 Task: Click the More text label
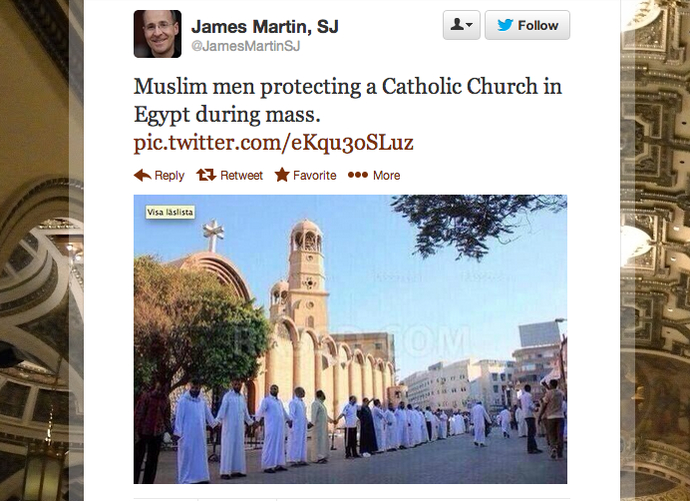[x=386, y=176]
